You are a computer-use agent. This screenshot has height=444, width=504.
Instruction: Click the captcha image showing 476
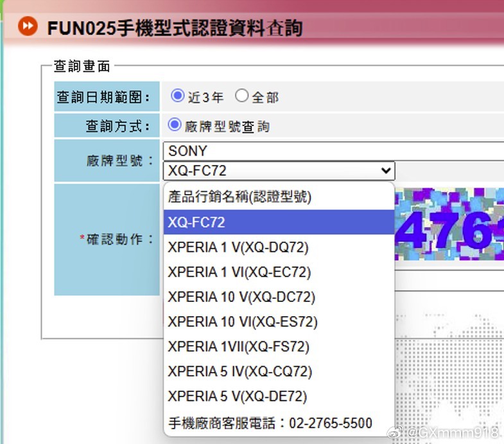[x=449, y=224]
